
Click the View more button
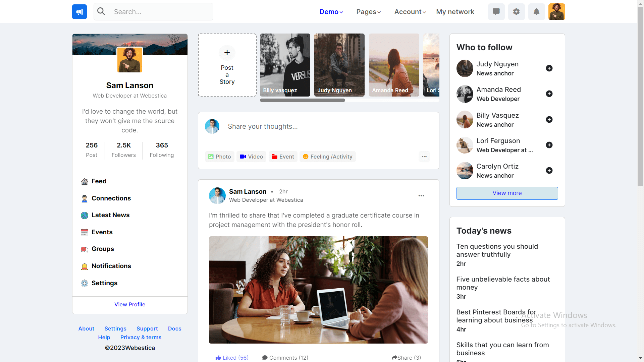[x=507, y=193]
